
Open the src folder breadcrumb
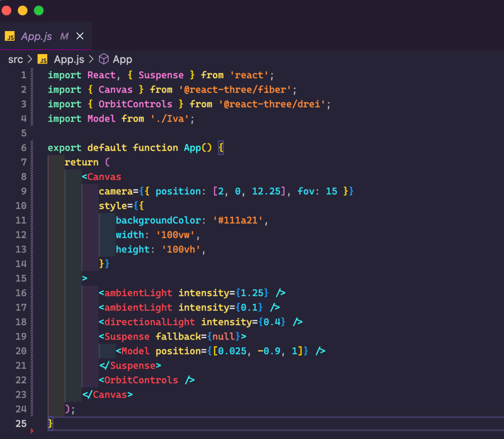(15, 60)
